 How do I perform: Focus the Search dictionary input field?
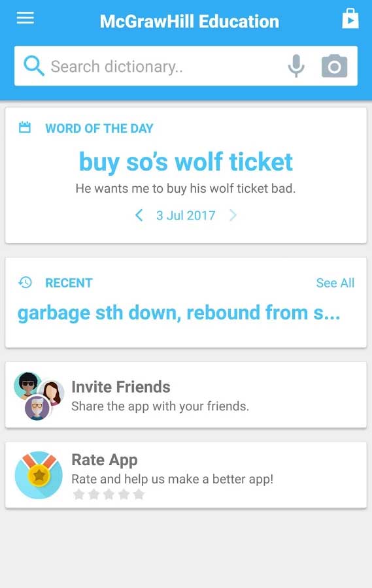coord(165,67)
